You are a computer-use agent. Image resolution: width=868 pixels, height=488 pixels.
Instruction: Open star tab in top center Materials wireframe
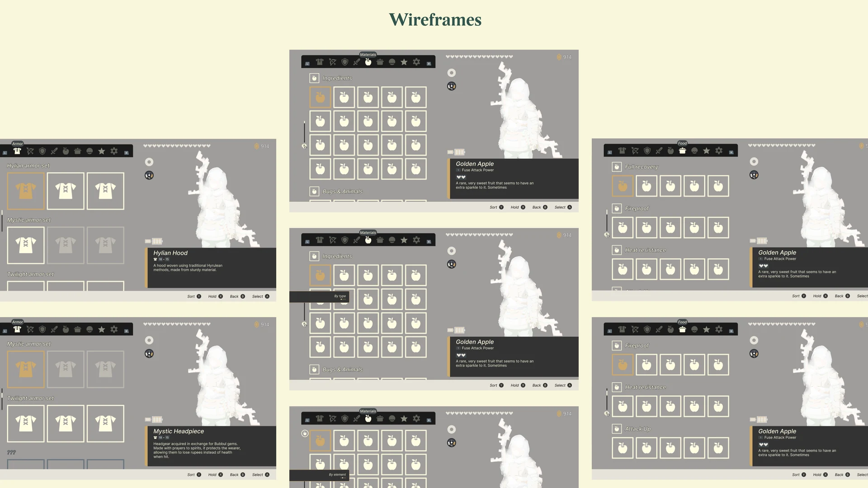click(404, 62)
